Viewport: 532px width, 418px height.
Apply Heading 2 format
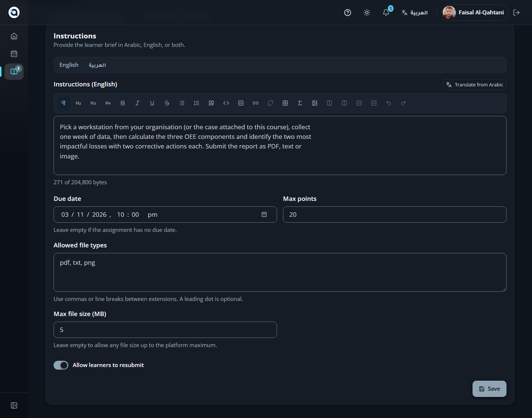[x=78, y=103]
